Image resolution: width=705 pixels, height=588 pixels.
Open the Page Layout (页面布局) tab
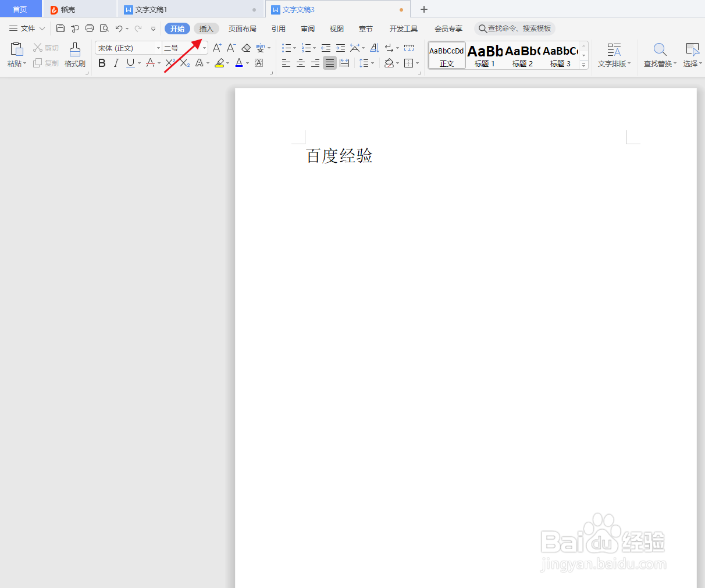[243, 28]
